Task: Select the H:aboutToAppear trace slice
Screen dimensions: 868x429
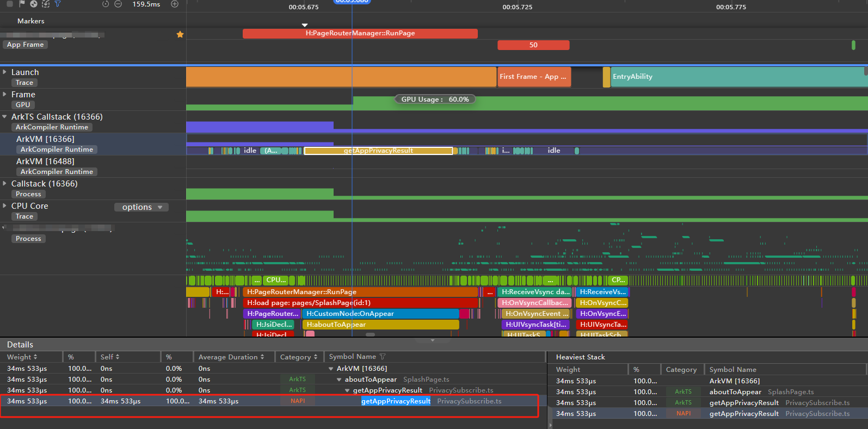Action: tap(380, 325)
